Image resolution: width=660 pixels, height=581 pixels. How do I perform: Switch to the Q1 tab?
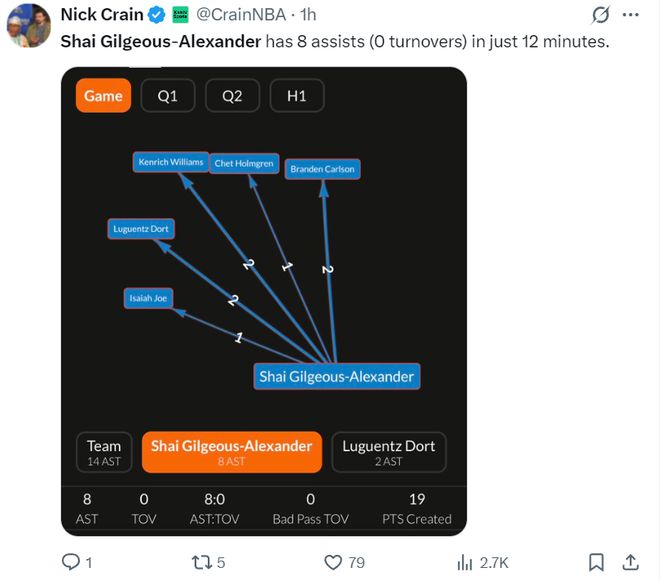[x=167, y=96]
